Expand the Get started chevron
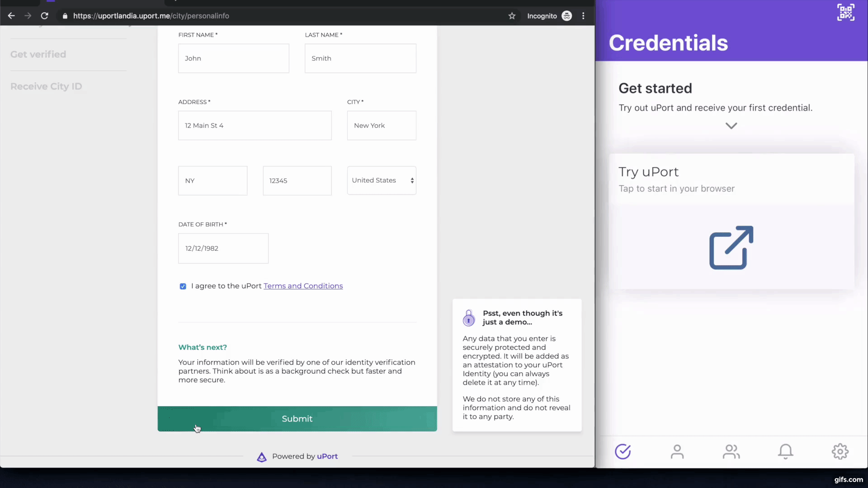 (x=731, y=126)
